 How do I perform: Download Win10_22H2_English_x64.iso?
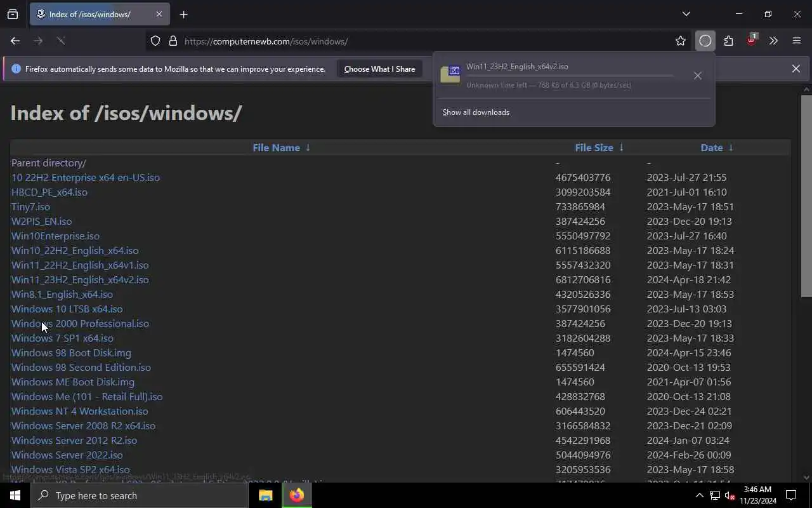point(75,251)
